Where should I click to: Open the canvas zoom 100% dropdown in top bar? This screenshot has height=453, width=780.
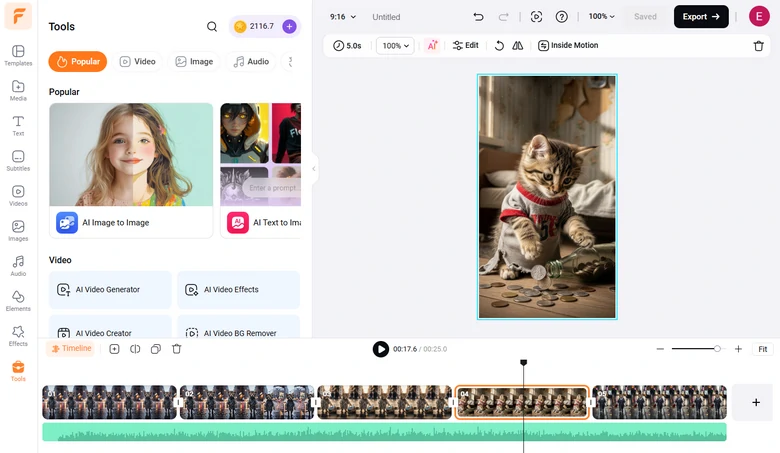pos(602,17)
